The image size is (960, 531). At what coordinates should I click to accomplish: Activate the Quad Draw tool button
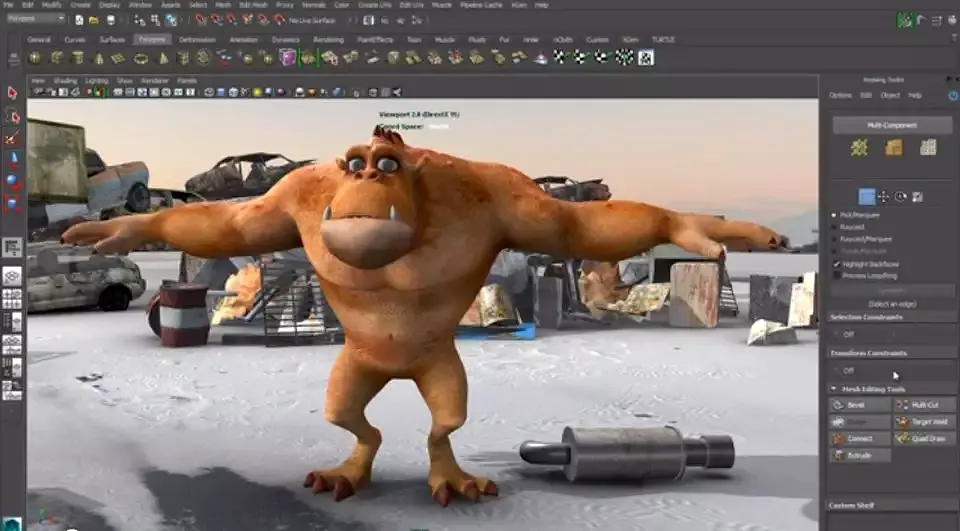tap(924, 439)
